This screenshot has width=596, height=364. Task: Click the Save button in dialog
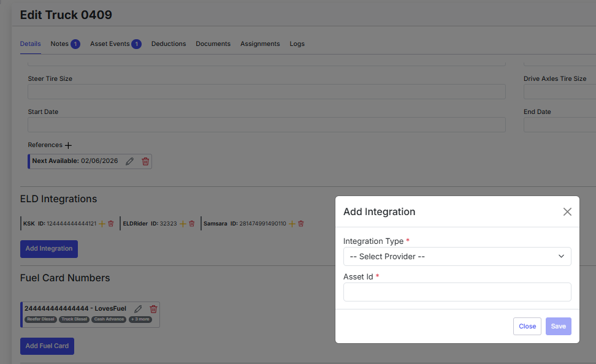559,327
